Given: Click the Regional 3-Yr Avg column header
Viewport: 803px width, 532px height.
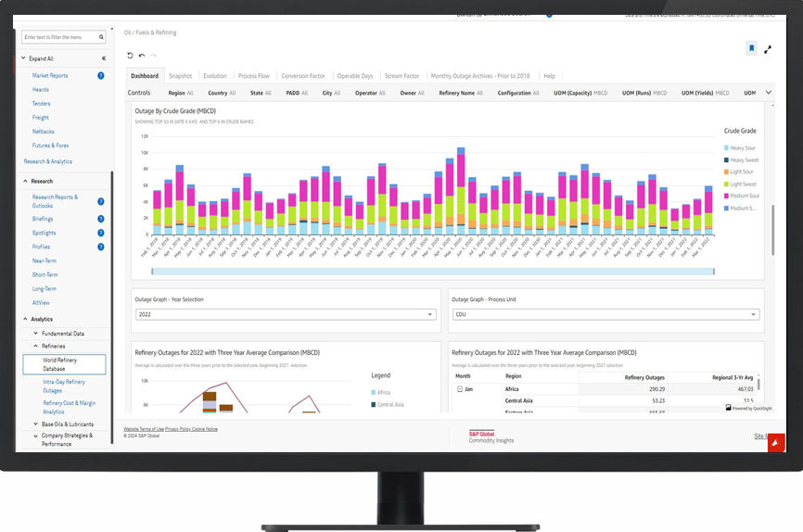Looking at the screenshot, I should [733, 377].
